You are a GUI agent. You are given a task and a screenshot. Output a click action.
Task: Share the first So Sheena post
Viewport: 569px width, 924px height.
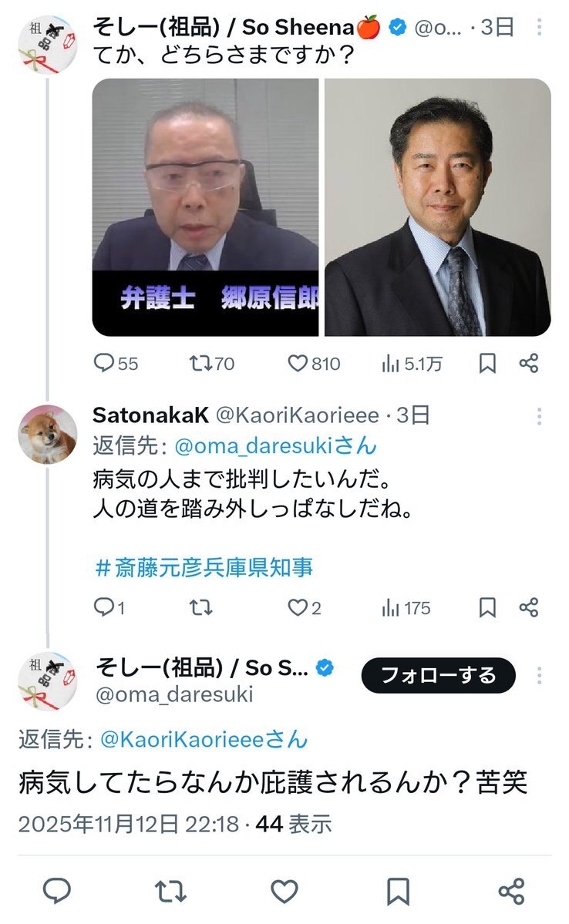528,364
